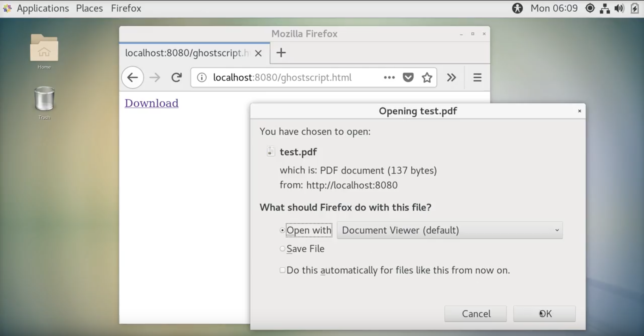
Task: Open the Document Viewer (default) dropdown
Action: click(450, 230)
